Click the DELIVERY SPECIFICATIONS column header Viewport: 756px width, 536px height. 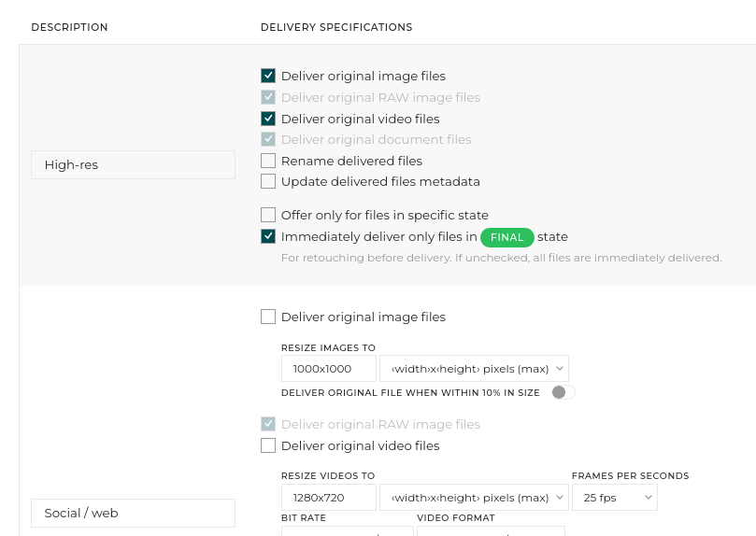click(336, 27)
